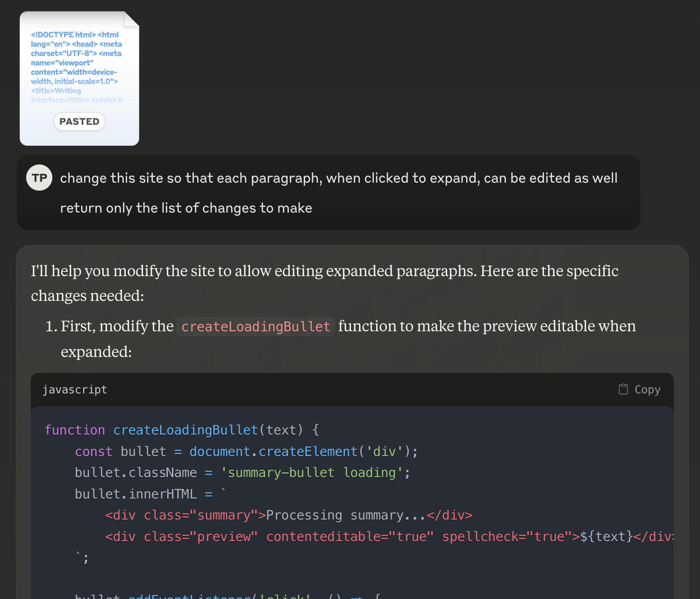Click the 'Processing summary...' div line

(x=289, y=515)
